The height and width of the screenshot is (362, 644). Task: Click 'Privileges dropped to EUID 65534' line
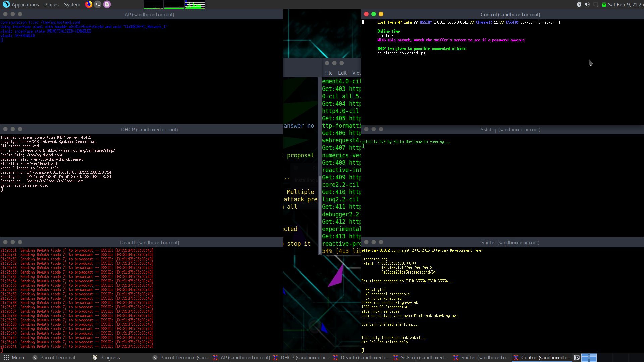coord(408,281)
